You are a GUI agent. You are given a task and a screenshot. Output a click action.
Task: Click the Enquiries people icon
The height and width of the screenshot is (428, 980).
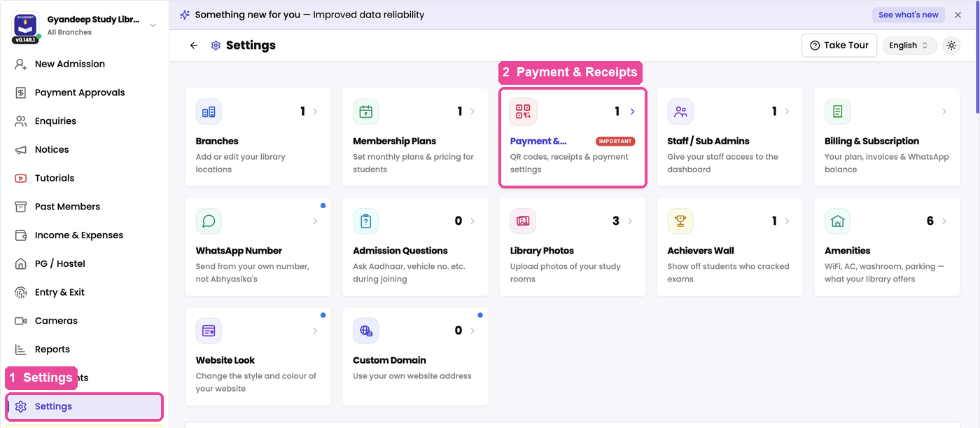click(x=21, y=121)
